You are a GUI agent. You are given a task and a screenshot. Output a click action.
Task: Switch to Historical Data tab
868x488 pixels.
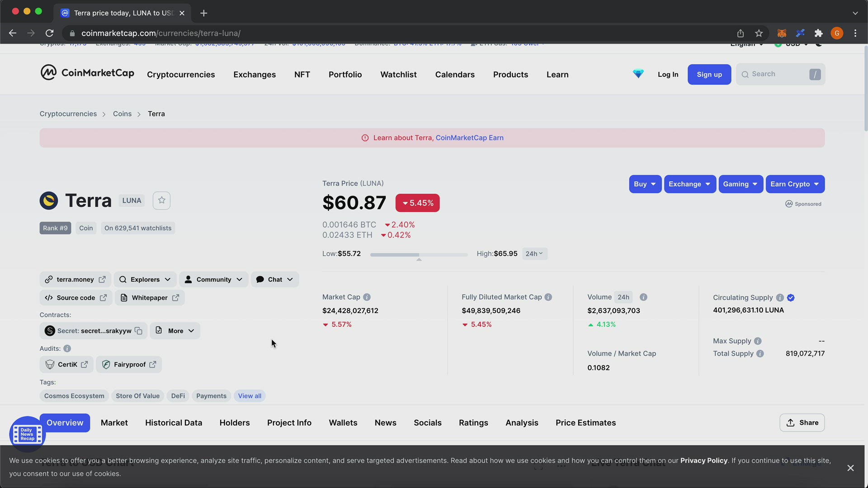[x=174, y=423]
